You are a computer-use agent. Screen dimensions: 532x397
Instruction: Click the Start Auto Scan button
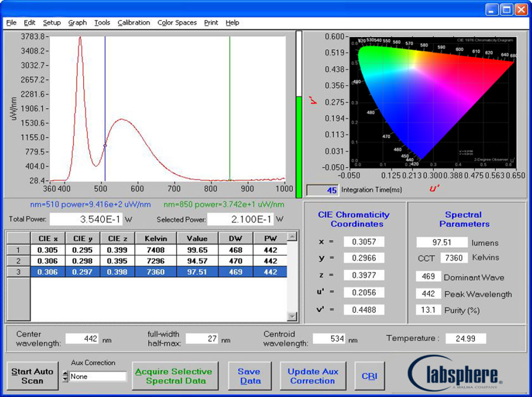pyautogui.click(x=33, y=376)
